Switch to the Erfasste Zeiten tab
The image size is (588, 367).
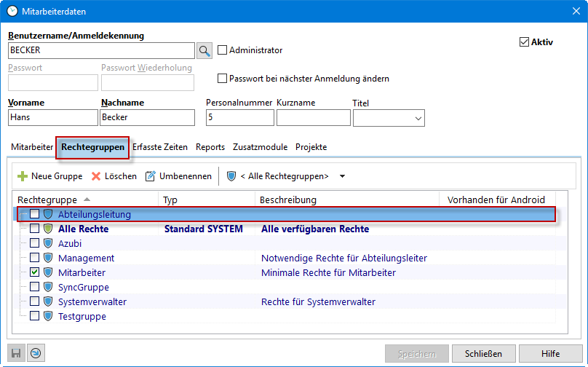161,147
